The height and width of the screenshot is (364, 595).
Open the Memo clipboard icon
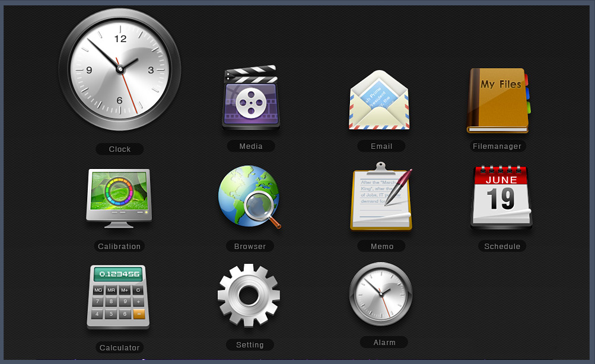pos(381,197)
